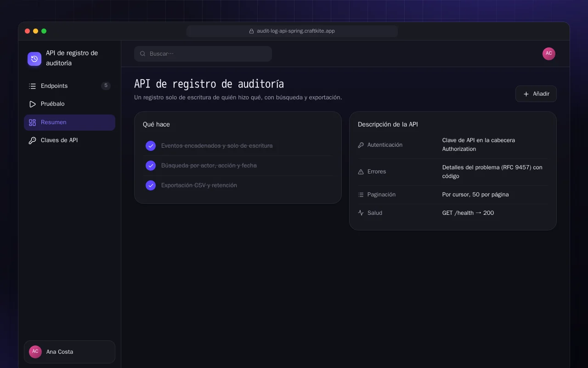Click 'Por cursor, 50 por página' value
This screenshot has height=368, width=588.
click(x=475, y=195)
